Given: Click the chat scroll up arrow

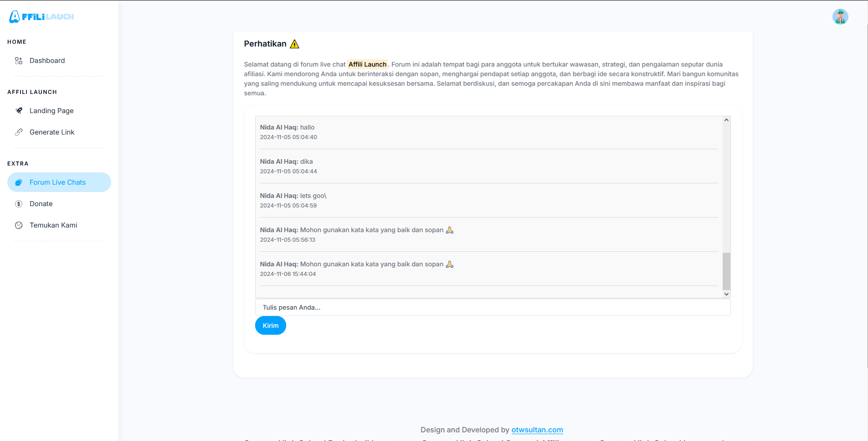Looking at the screenshot, I should [x=726, y=120].
